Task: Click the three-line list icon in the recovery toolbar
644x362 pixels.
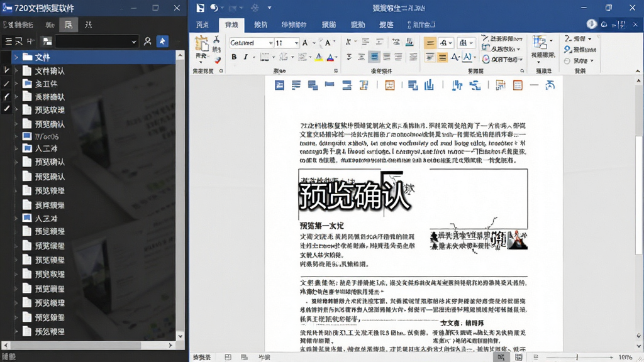Action: [8, 41]
